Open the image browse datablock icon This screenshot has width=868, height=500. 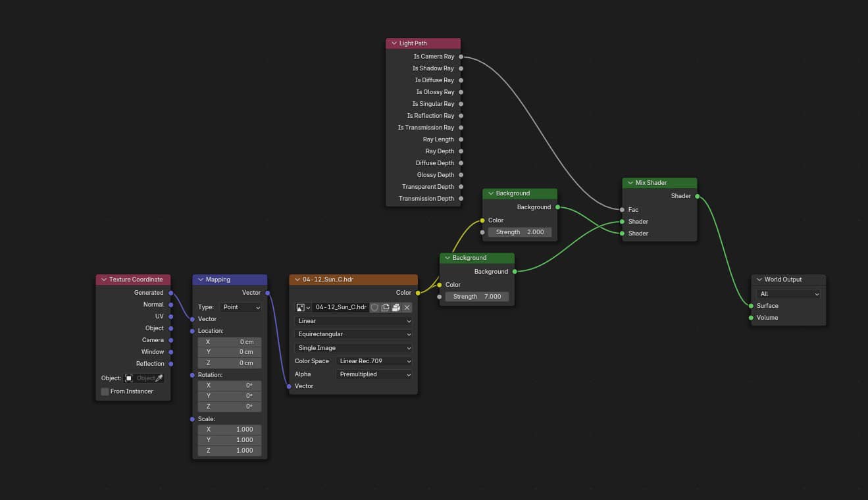[x=303, y=307]
